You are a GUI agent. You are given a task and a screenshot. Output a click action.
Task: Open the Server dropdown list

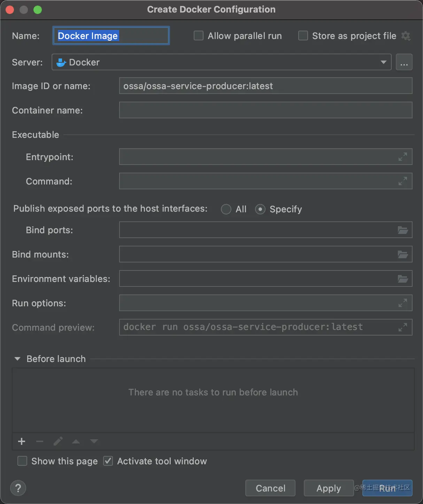click(x=384, y=62)
